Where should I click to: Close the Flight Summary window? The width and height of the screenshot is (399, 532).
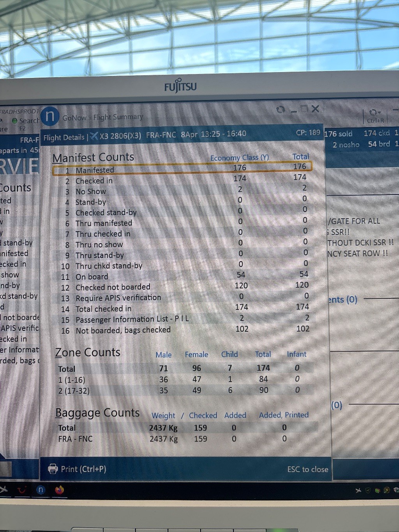coord(315,109)
